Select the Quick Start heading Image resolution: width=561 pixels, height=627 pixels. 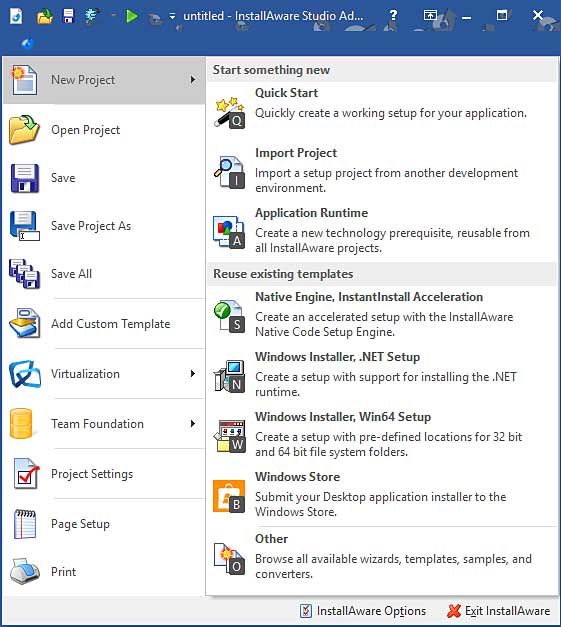click(x=286, y=93)
